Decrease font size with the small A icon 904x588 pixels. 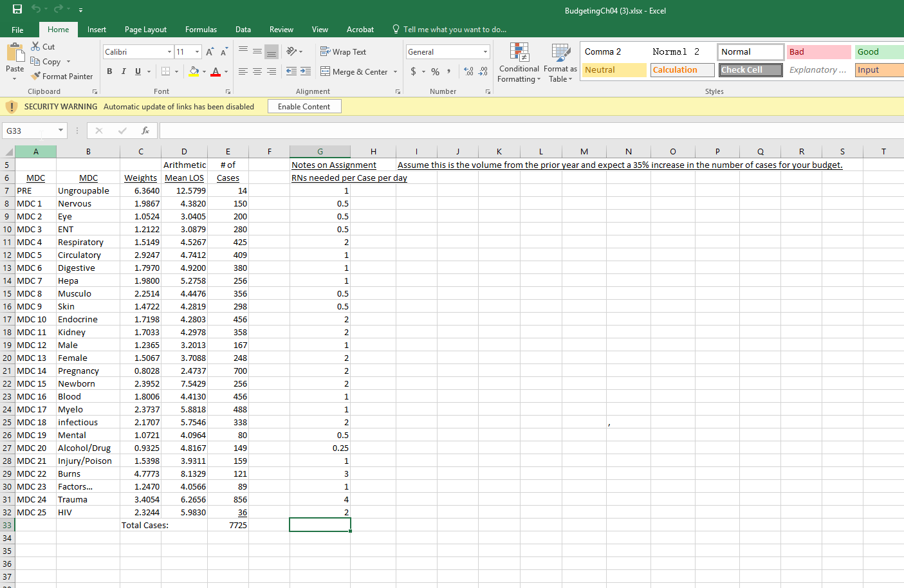point(224,52)
